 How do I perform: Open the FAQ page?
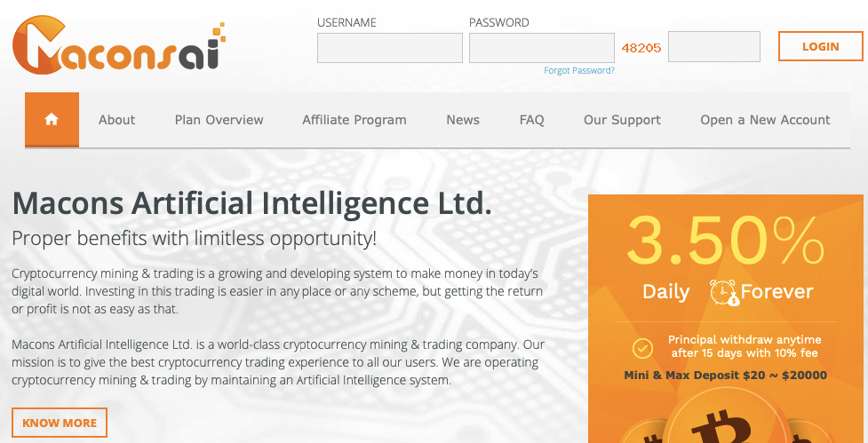click(x=531, y=120)
